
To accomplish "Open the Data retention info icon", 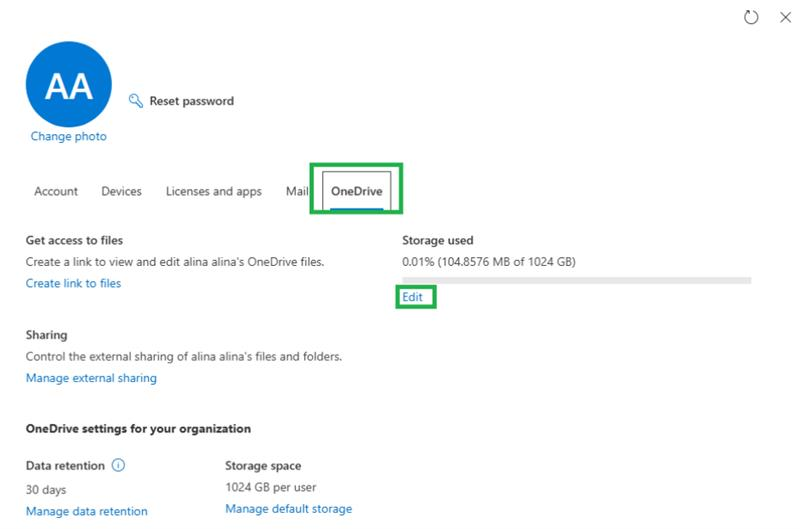I will (118, 465).
